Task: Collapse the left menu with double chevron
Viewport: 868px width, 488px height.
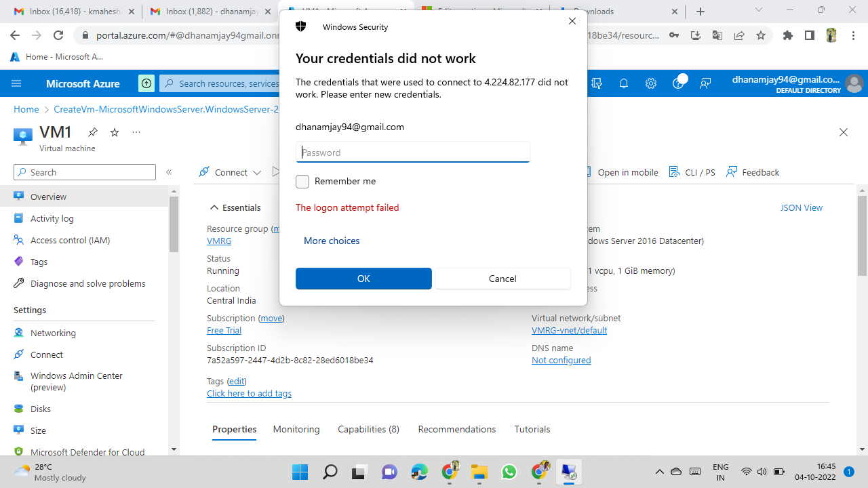Action: (x=169, y=172)
